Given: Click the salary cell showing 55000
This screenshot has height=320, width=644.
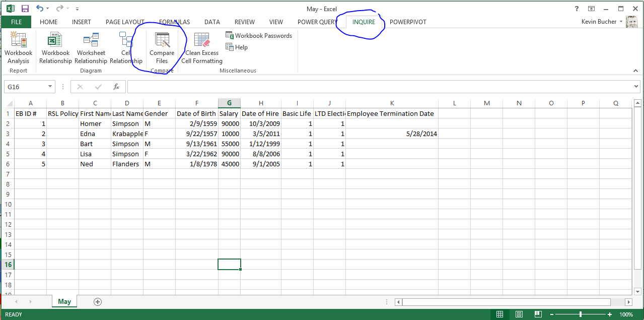Looking at the screenshot, I should 229,144.
